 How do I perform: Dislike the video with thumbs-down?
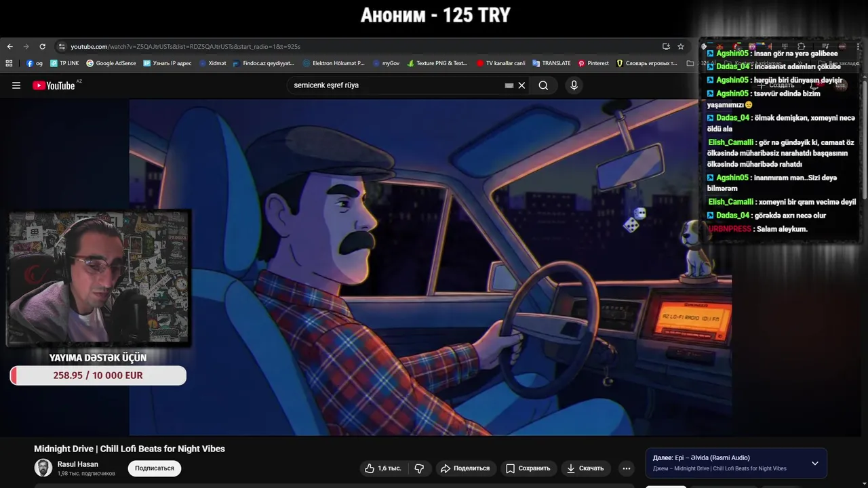419,468
